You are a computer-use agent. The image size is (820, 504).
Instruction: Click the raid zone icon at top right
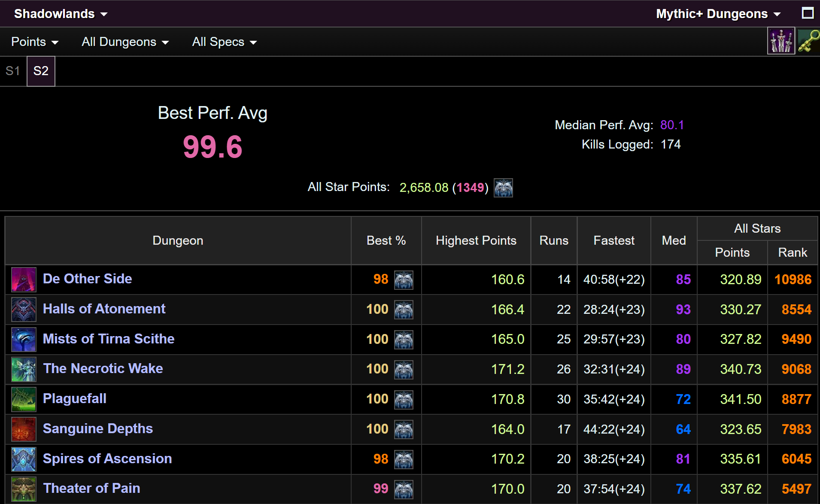click(x=781, y=41)
